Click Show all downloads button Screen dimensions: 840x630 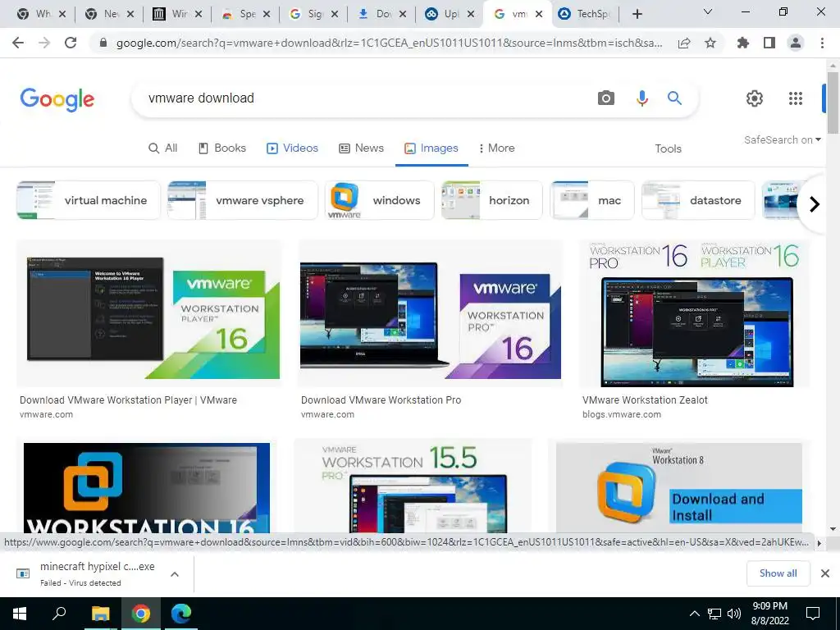[778, 573]
